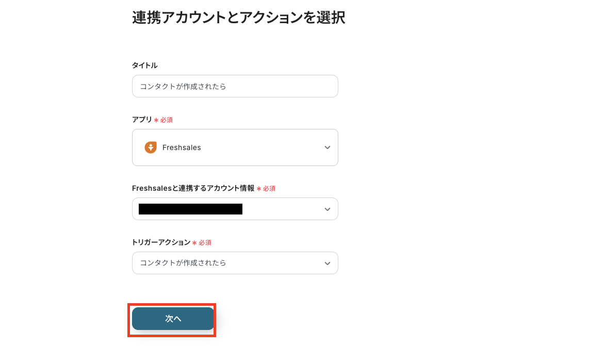The height and width of the screenshot is (364, 589).
Task: Click the トリガーアクション field label
Action: pos(161,242)
